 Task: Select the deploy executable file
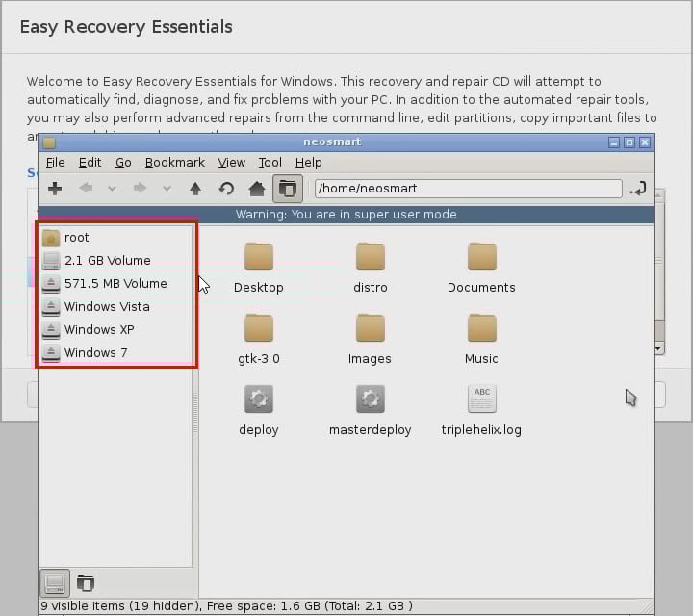click(x=259, y=410)
